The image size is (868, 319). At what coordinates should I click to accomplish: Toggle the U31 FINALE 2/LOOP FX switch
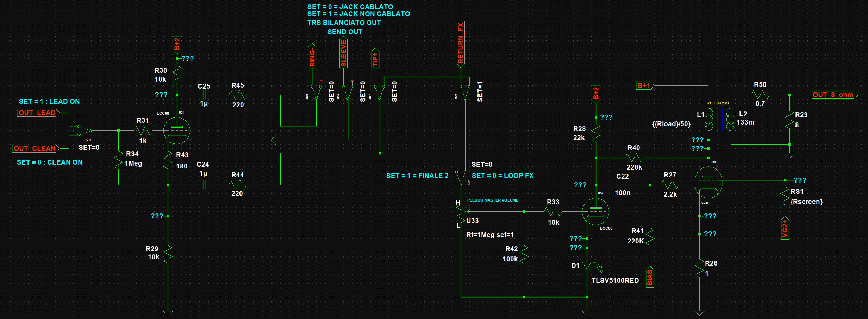tap(461, 178)
